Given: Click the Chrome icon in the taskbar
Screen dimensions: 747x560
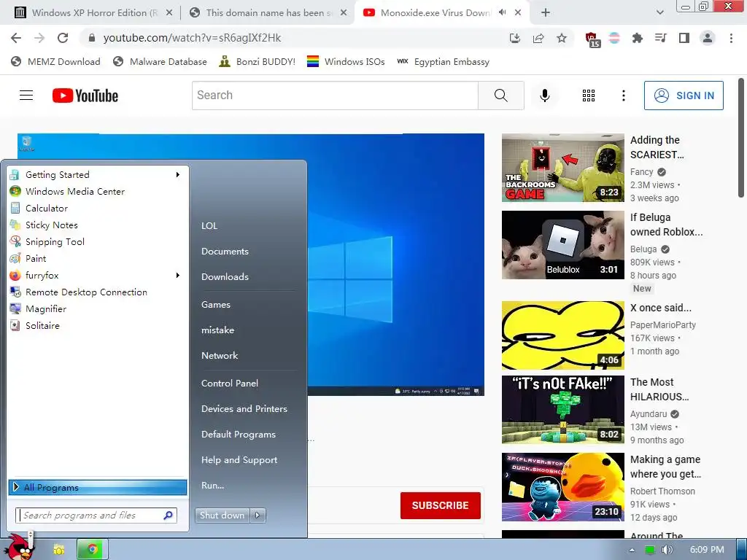Looking at the screenshot, I should (93, 550).
